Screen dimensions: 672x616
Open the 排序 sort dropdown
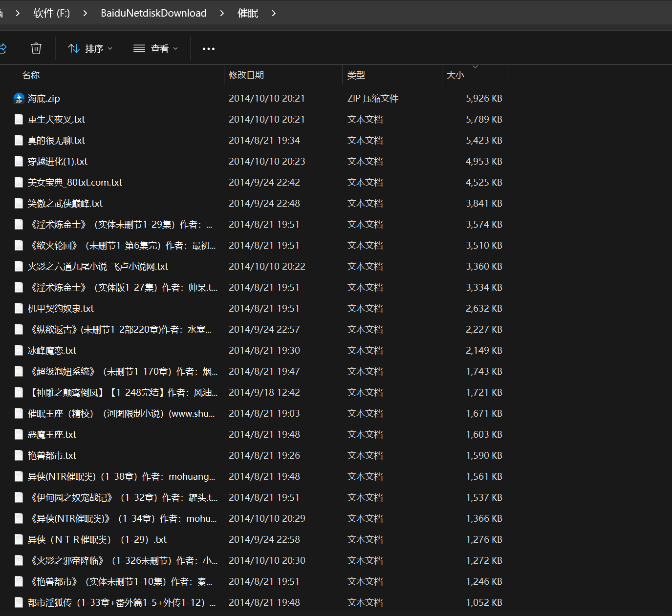[90, 48]
